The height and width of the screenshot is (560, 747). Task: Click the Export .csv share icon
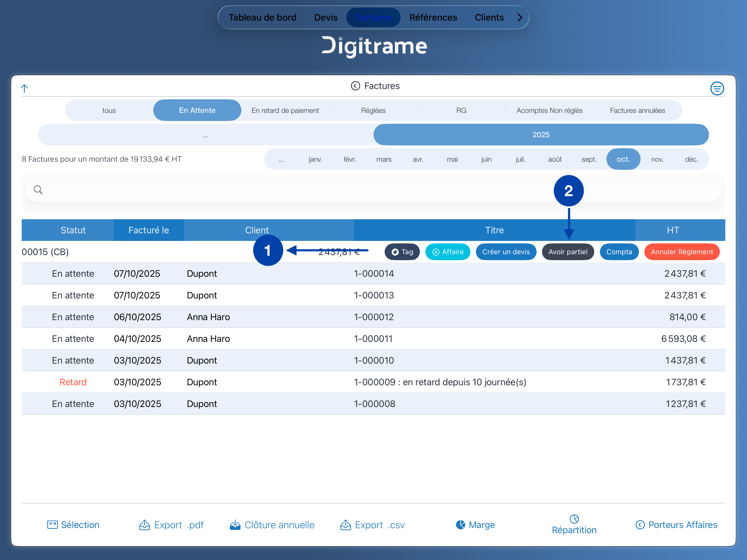[346, 524]
